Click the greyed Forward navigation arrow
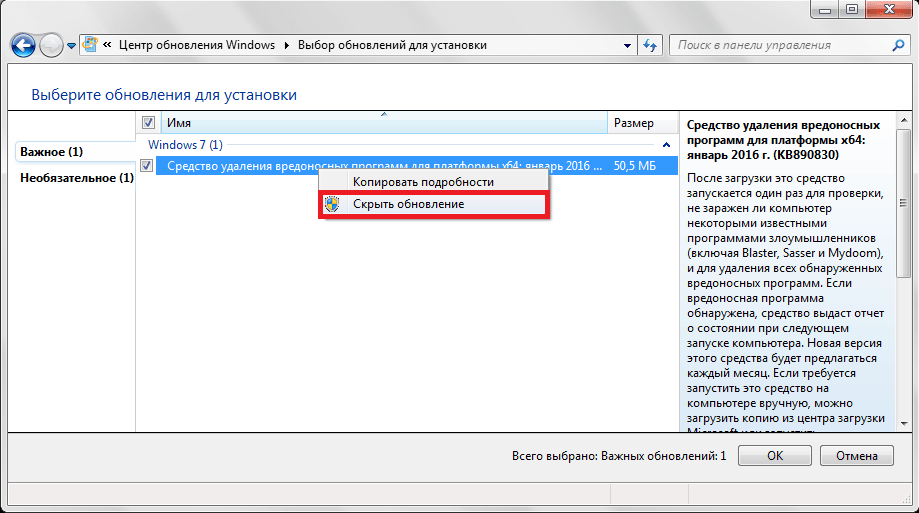This screenshot has width=919, height=513. [52, 45]
